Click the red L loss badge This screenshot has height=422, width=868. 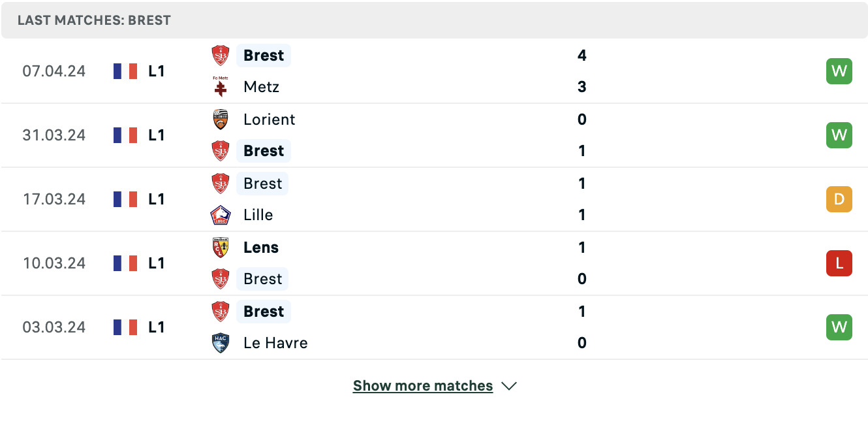(839, 263)
